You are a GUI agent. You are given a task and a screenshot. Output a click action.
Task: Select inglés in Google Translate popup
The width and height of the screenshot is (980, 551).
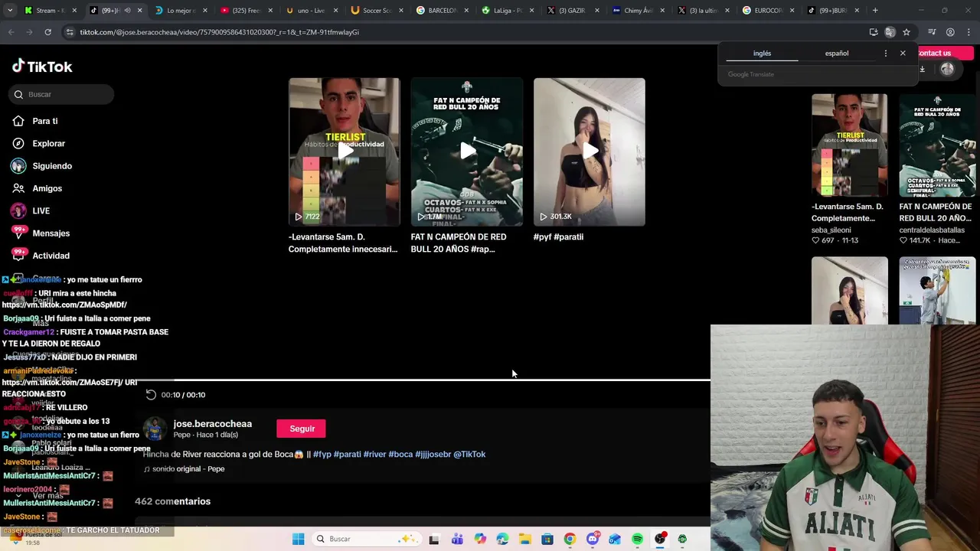click(762, 54)
